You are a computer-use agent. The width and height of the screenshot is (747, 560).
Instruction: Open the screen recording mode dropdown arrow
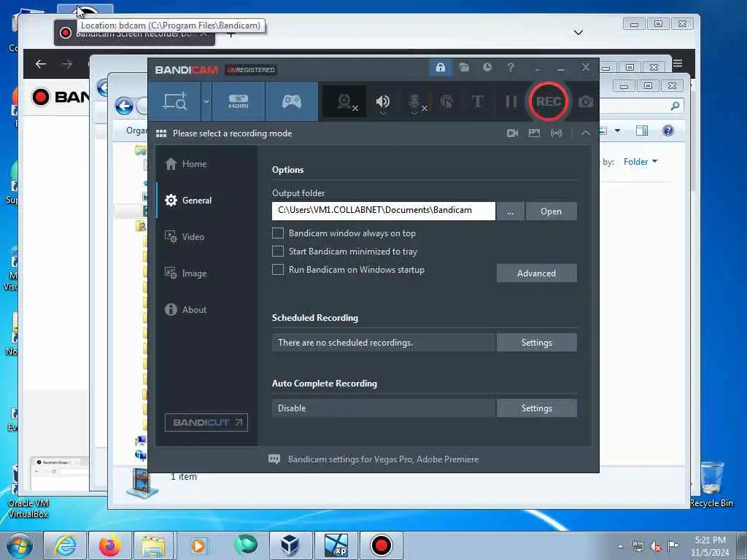(206, 101)
